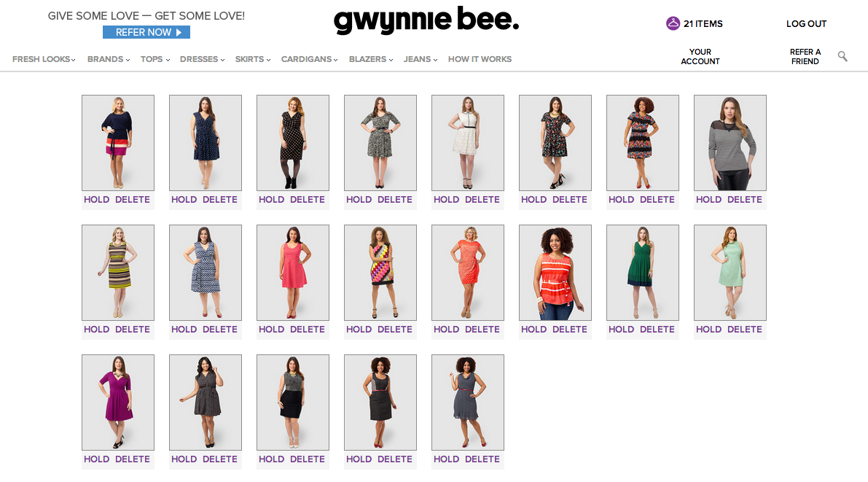Screen dimensions: 868x482
Task: Delete the magenta purple dress
Action: [x=133, y=459]
